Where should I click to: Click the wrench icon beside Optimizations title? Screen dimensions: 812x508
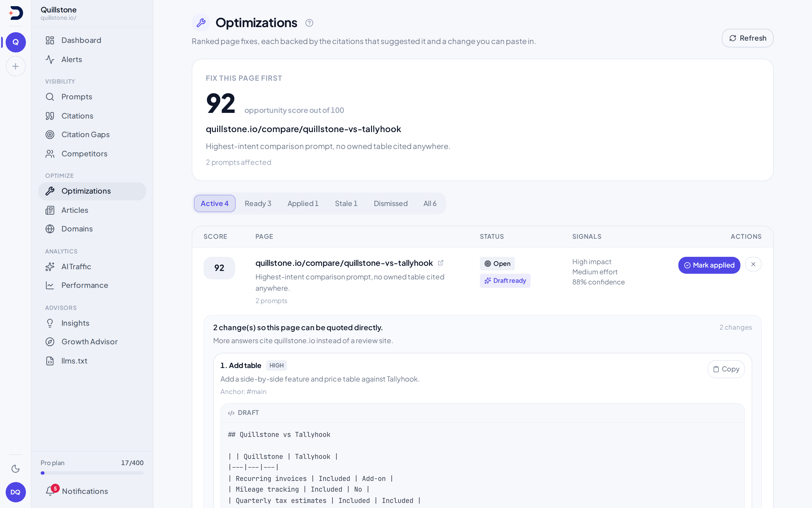click(201, 23)
